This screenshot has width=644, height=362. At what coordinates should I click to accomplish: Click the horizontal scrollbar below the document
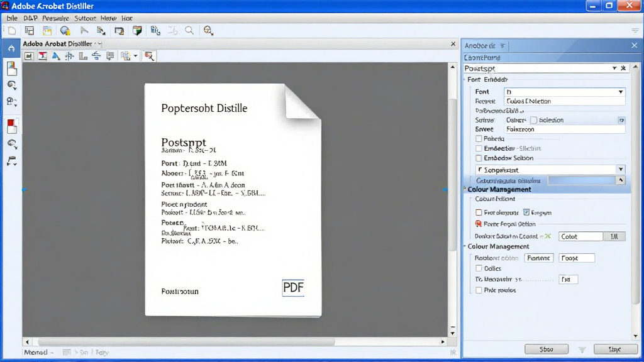tap(186, 341)
